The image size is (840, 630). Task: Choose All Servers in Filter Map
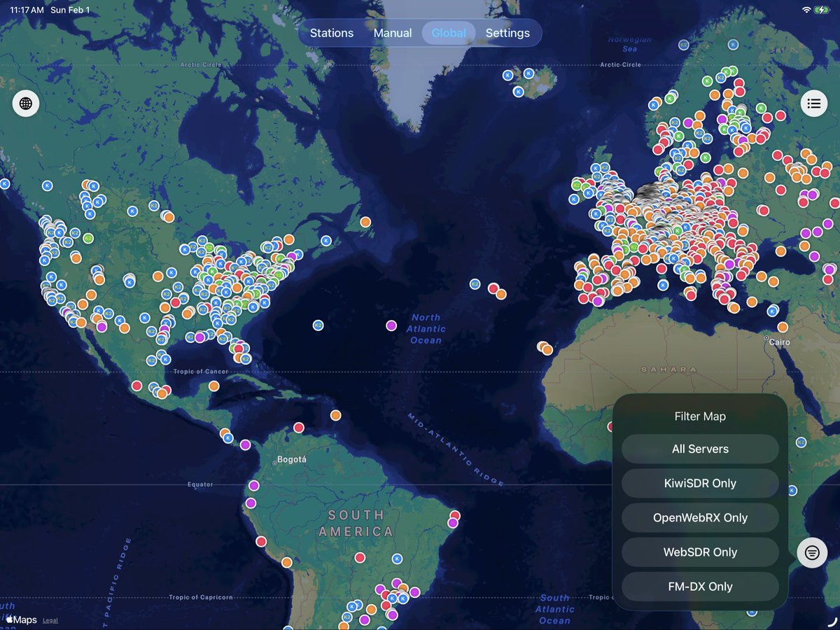pos(700,449)
